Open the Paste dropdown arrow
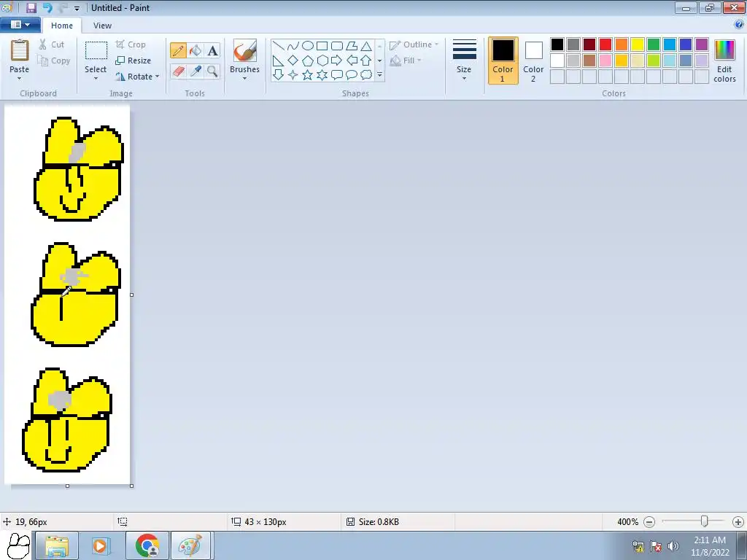 (x=20, y=79)
